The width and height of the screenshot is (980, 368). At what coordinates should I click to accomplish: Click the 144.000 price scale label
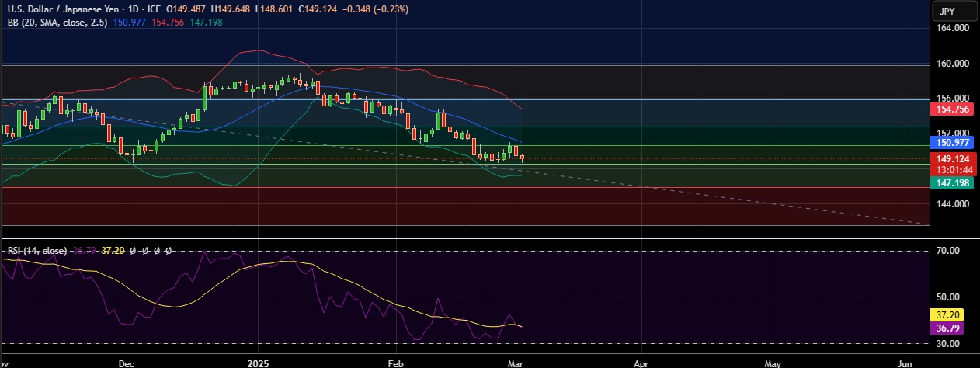pyautogui.click(x=951, y=204)
